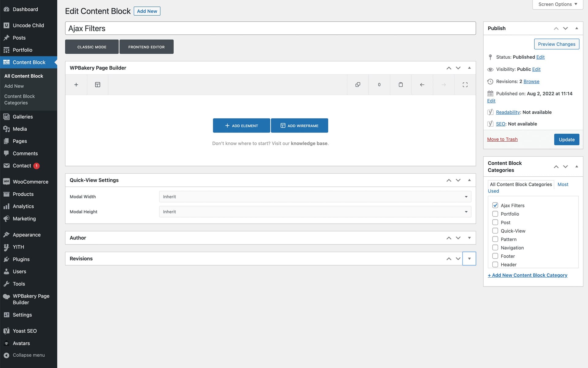Image resolution: width=588 pixels, height=368 pixels.
Task: Click the copy rows icon in builder toolbar
Action: click(358, 85)
